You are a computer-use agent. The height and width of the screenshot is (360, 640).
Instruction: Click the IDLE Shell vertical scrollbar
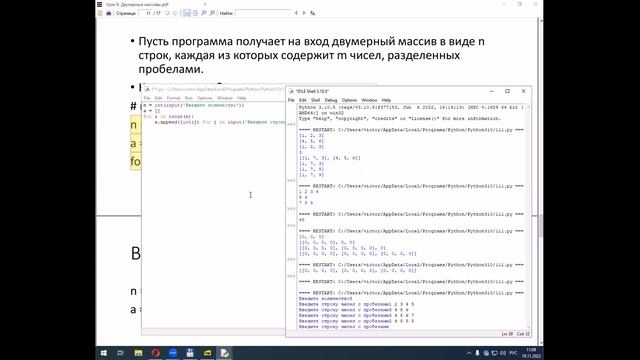click(529, 216)
